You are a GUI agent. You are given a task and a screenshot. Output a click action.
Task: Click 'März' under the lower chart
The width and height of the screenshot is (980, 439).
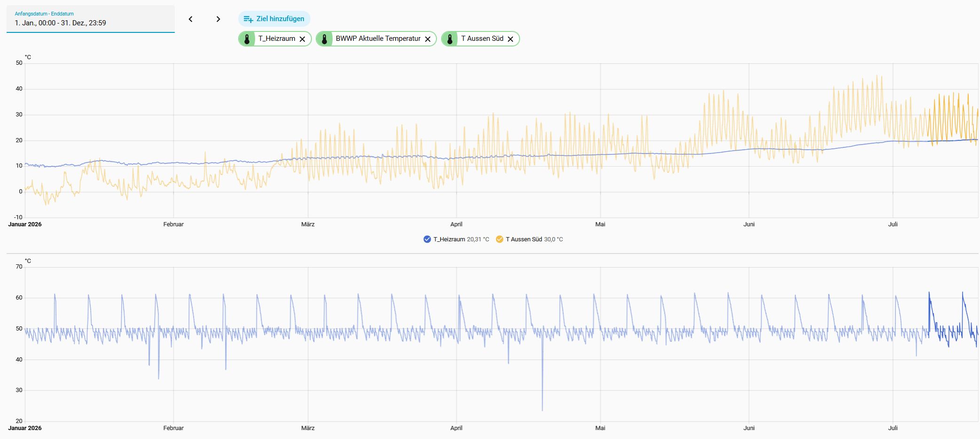point(308,428)
